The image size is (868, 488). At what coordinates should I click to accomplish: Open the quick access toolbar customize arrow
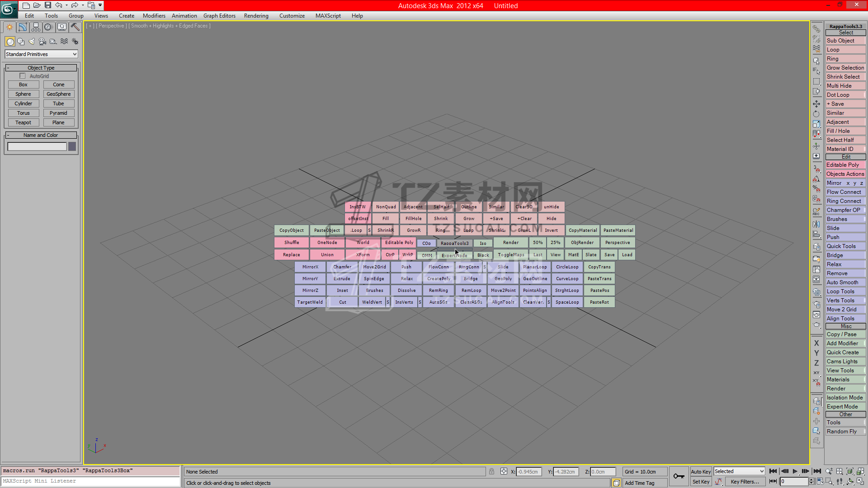tap(100, 5)
